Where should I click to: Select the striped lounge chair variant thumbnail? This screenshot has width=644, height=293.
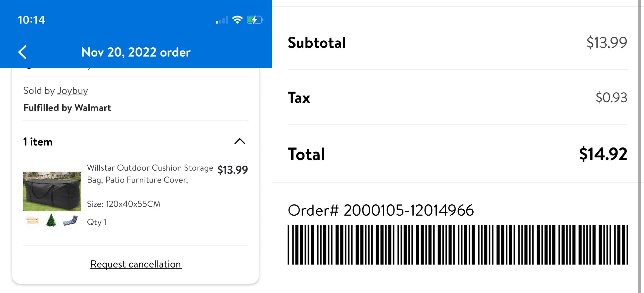(x=70, y=220)
